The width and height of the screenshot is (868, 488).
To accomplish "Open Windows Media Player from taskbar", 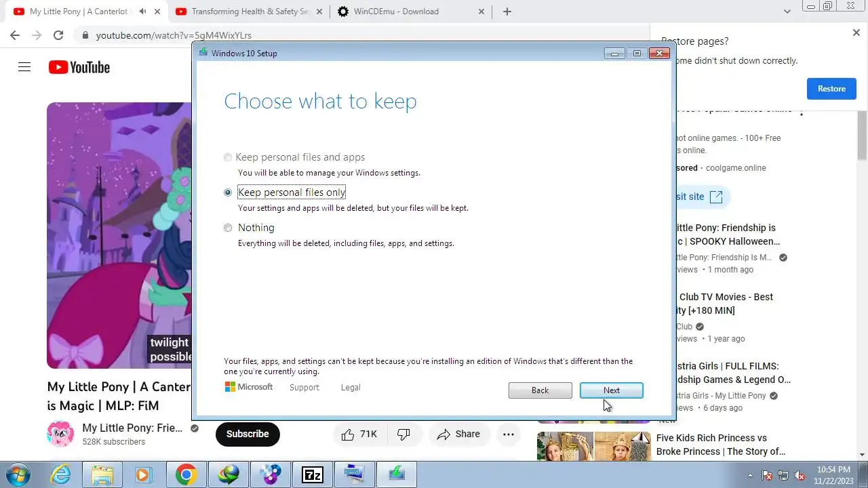I will tap(144, 475).
